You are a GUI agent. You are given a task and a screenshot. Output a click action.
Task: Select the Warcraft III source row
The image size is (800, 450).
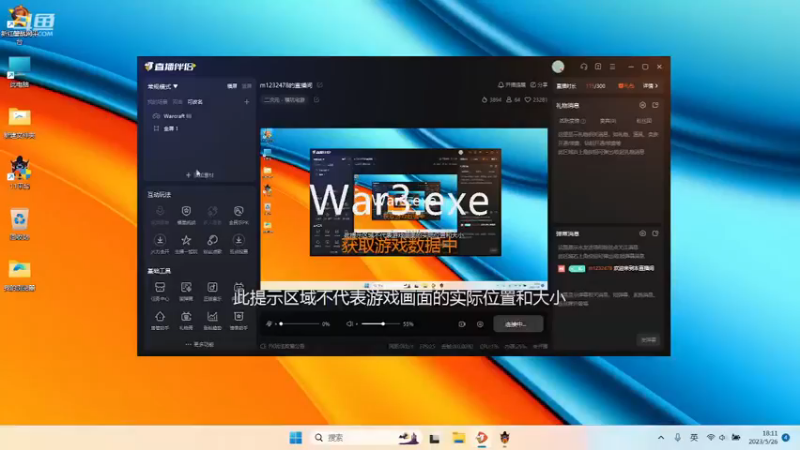click(199, 116)
